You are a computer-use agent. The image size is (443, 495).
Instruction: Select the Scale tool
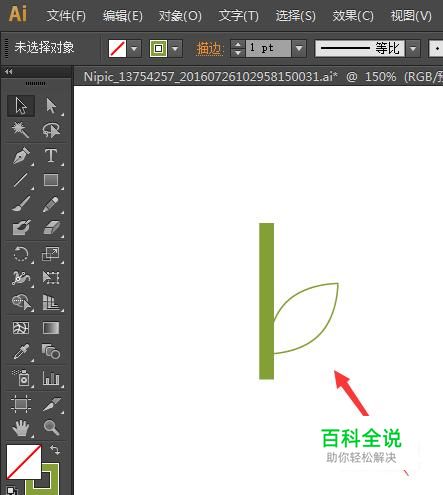tap(51, 254)
